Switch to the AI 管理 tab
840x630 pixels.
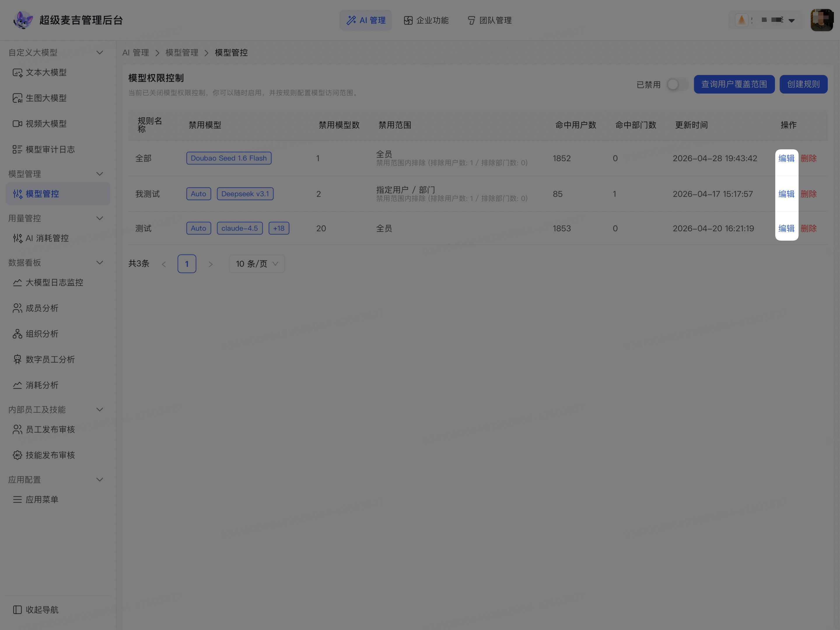(x=366, y=20)
